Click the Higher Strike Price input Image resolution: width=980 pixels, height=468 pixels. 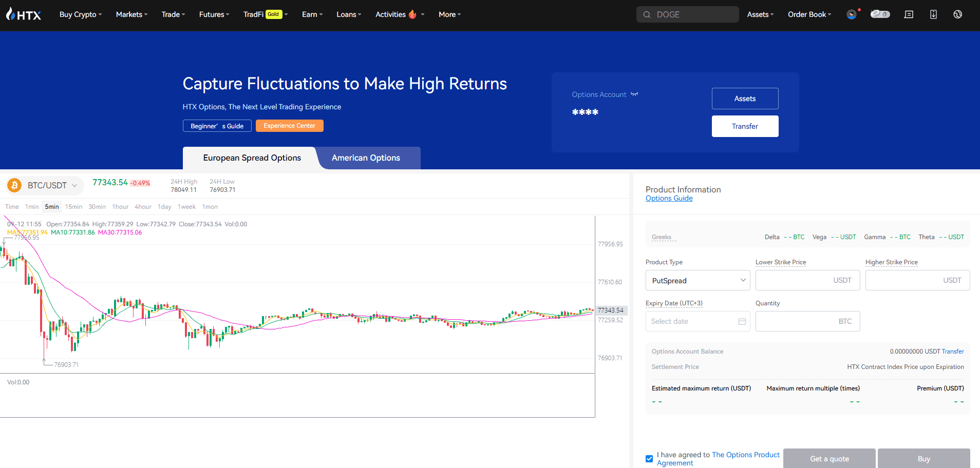(918, 280)
